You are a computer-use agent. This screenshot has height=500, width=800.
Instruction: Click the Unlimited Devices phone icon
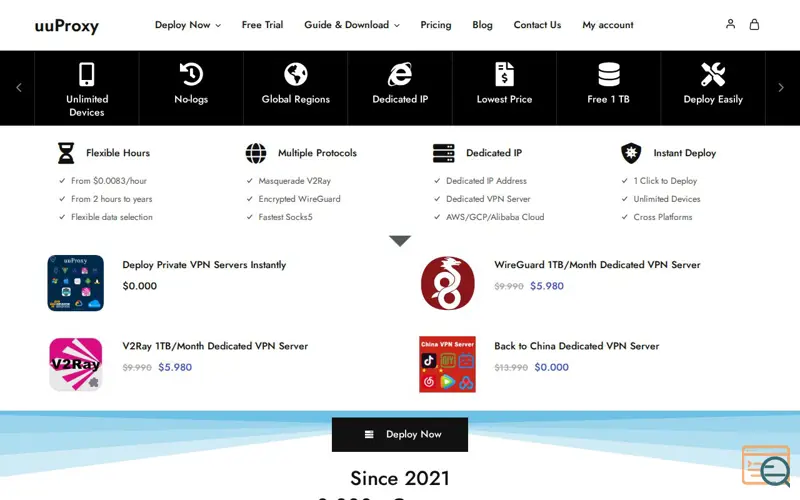(x=87, y=74)
